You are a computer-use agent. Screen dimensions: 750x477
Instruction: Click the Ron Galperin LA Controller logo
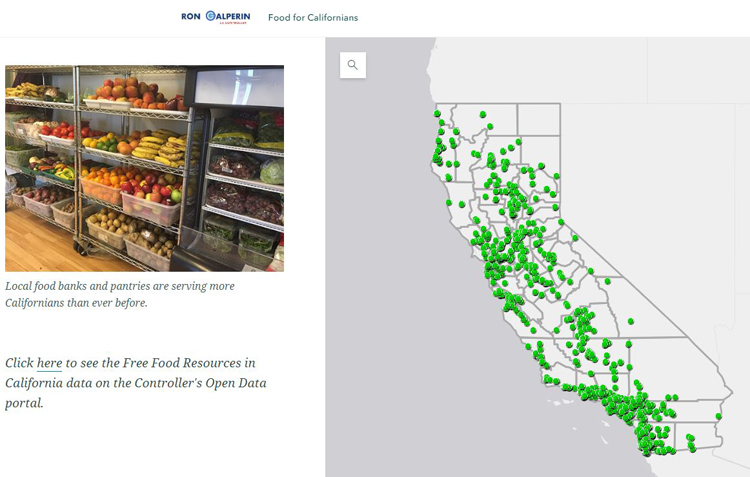pos(216,17)
